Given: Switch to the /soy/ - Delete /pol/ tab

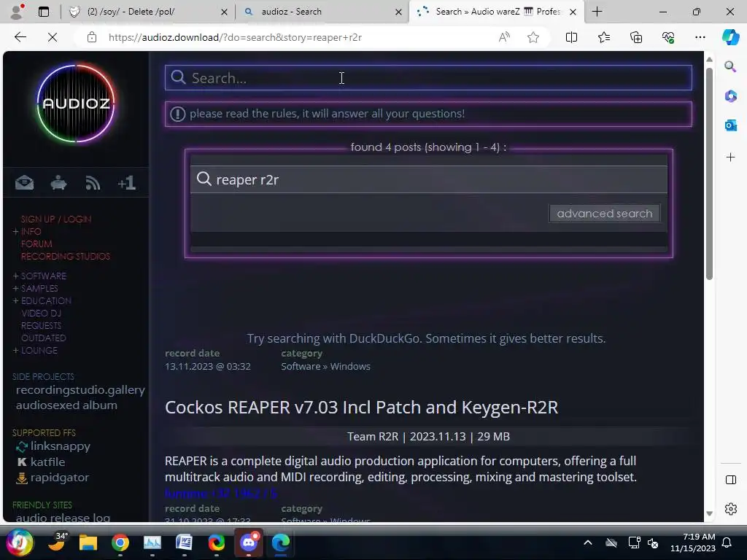Looking at the screenshot, I should click(147, 12).
